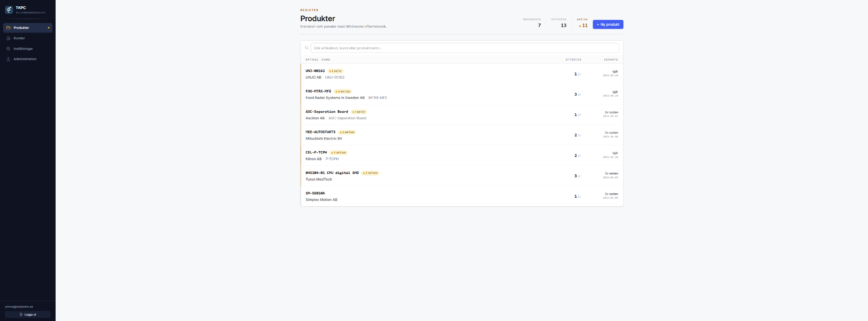Open the SM-SE010A product row
Screen dimensions: 868x321
pos(462,196)
